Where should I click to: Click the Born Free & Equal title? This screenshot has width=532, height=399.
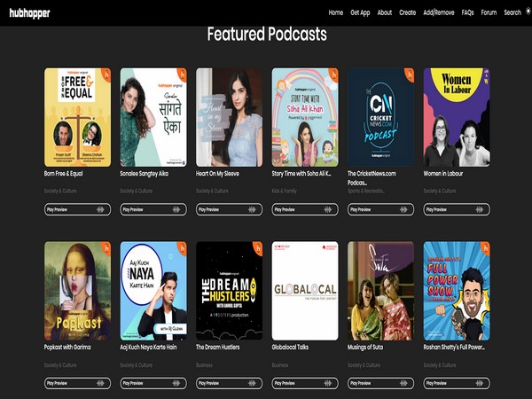pos(64,174)
